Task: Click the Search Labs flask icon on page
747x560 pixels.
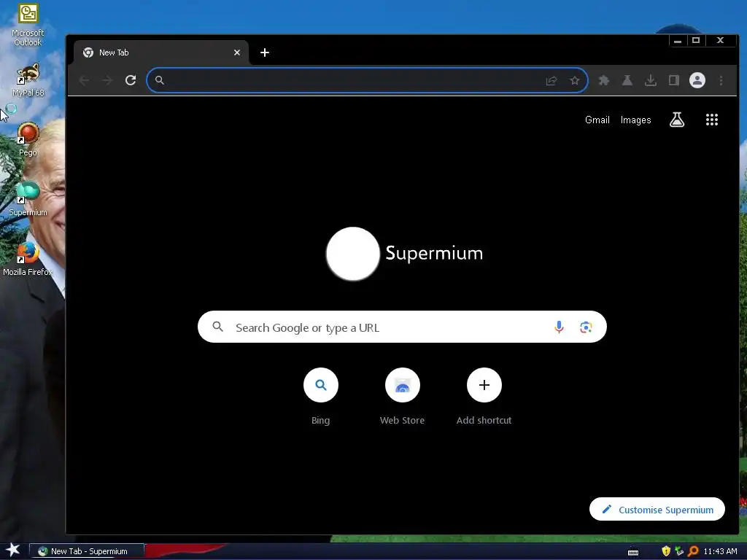Action: click(x=677, y=120)
